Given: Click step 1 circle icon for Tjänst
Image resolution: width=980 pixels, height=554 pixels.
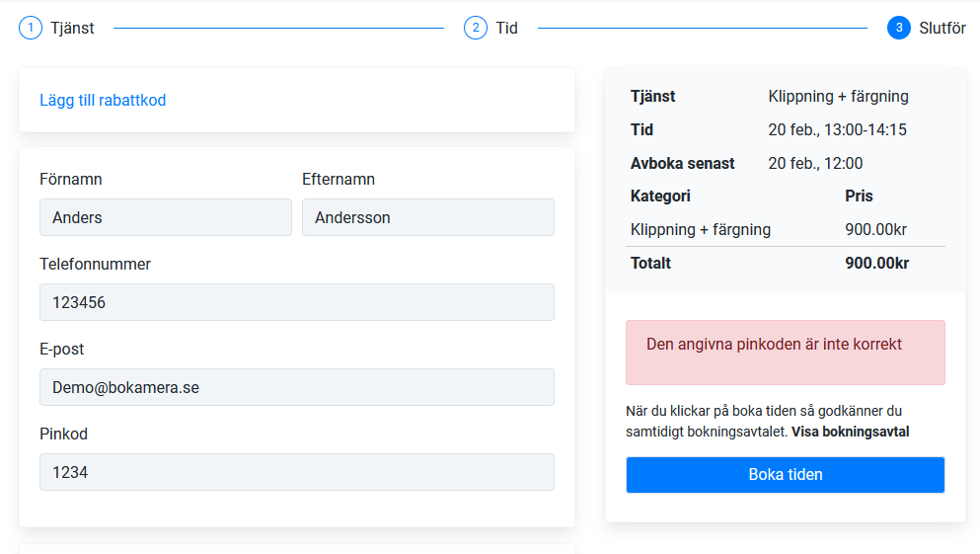Looking at the screenshot, I should coord(31,28).
